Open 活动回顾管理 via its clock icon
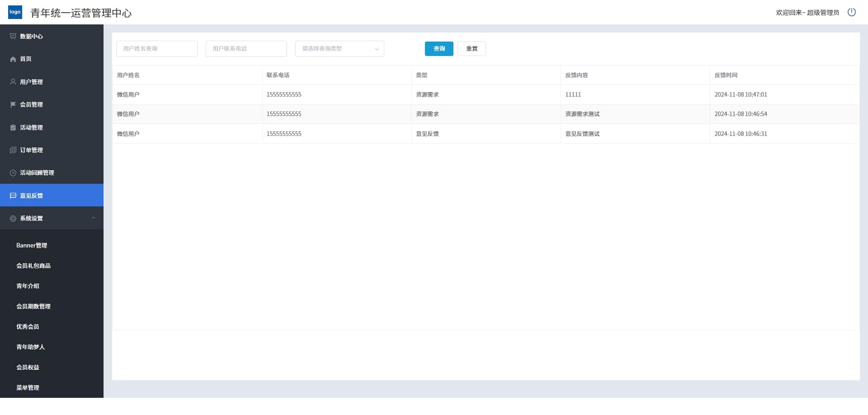868x415 pixels. [13, 173]
